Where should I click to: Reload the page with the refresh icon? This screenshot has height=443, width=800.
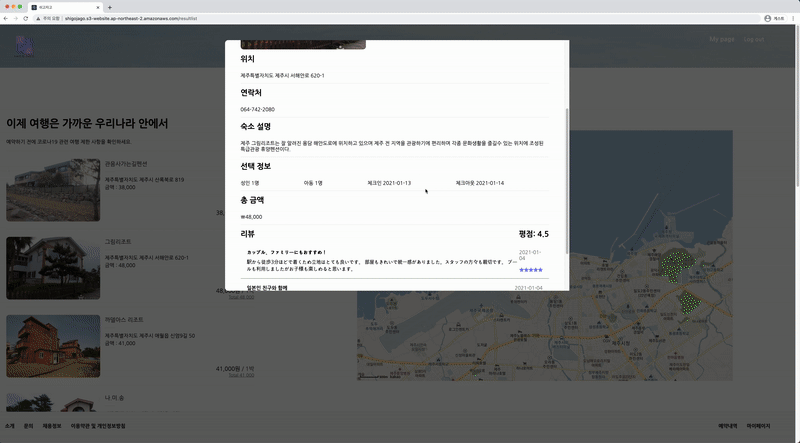[x=26, y=18]
